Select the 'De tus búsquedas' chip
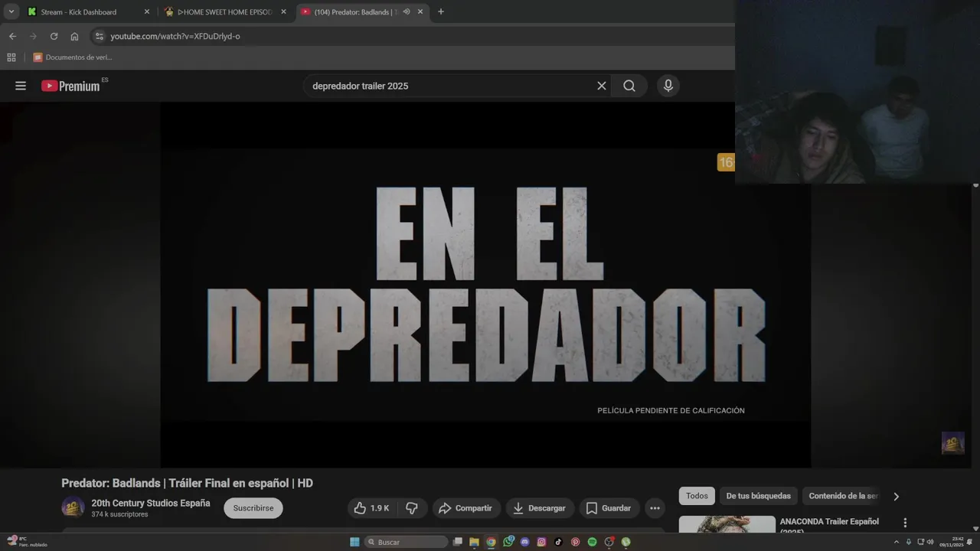Viewport: 980px width, 551px height. click(x=758, y=496)
